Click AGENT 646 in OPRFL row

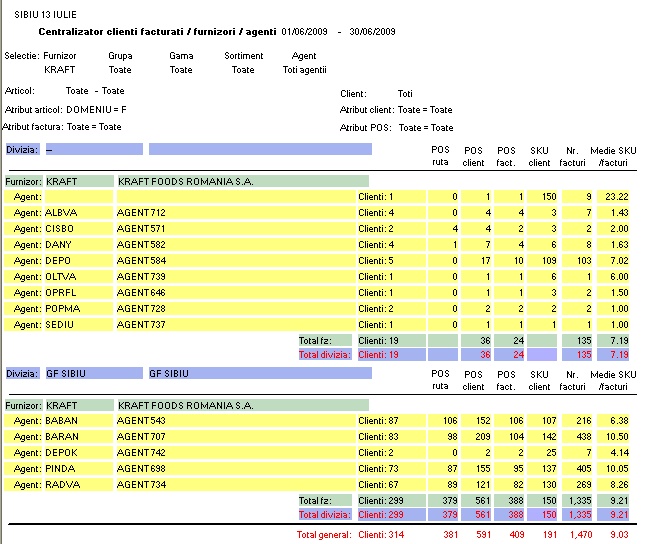(x=236, y=293)
